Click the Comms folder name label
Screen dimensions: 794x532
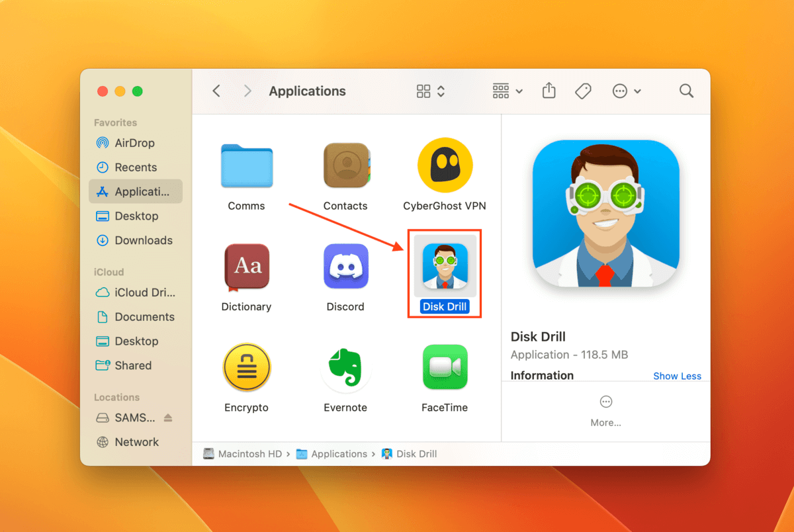(246, 206)
